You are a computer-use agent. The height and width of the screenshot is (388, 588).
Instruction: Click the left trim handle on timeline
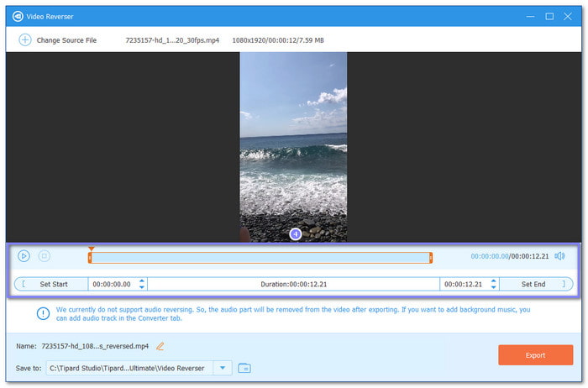point(90,257)
